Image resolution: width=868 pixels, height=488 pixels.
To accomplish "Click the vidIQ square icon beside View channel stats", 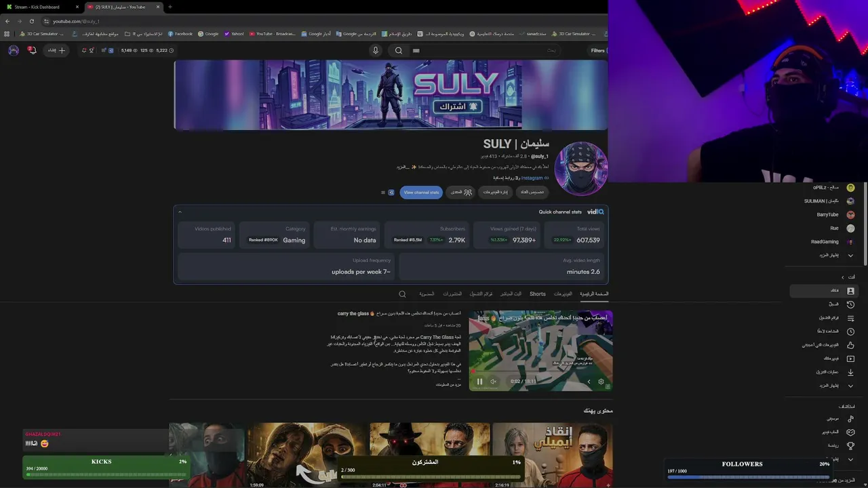I will click(x=391, y=192).
